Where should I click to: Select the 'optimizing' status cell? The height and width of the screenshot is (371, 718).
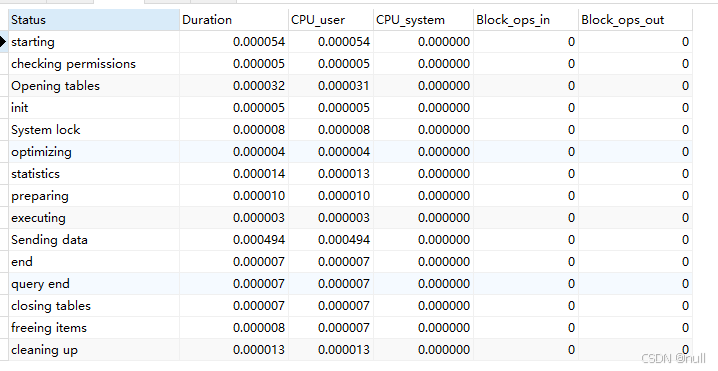click(94, 152)
